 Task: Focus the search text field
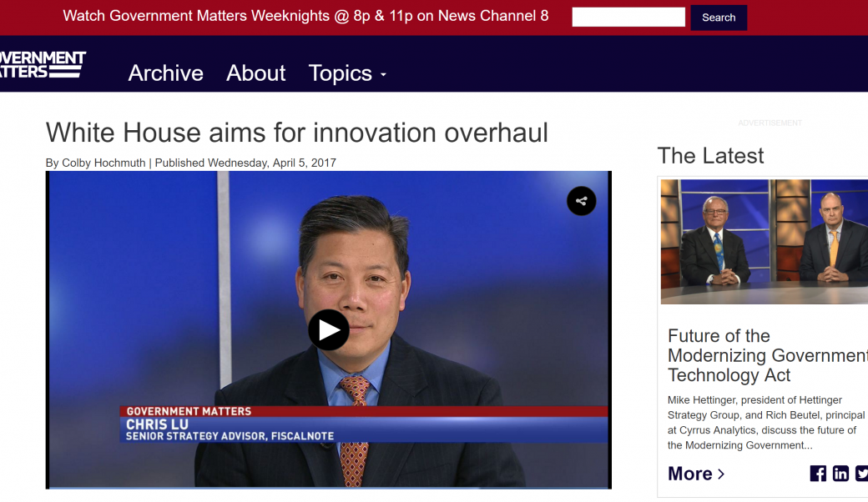[x=628, y=18]
